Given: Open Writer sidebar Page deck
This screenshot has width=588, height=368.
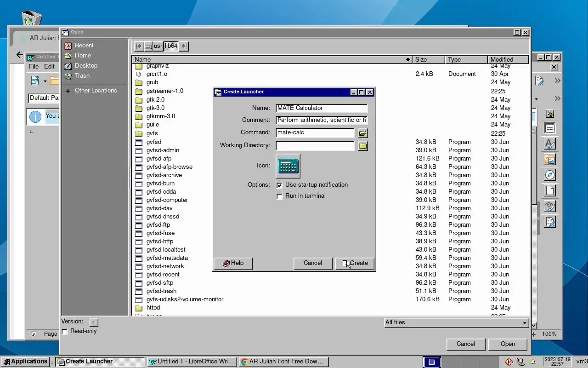Looking at the screenshot, I should coord(550,190).
